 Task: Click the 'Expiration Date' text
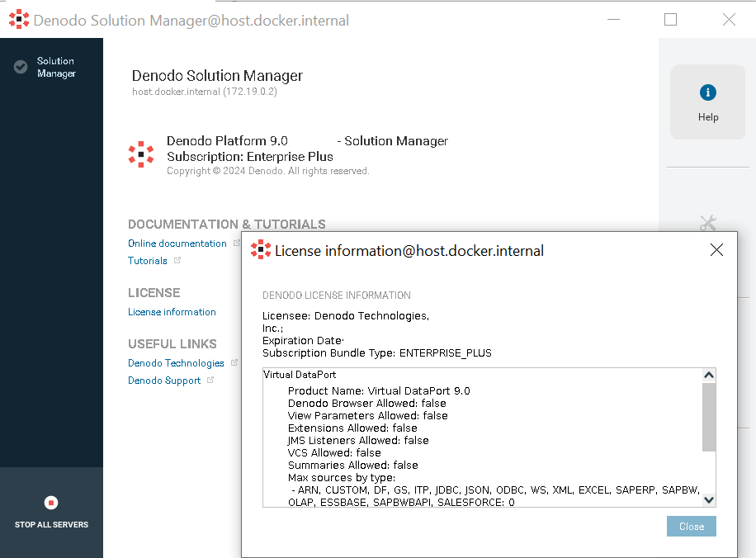point(303,340)
